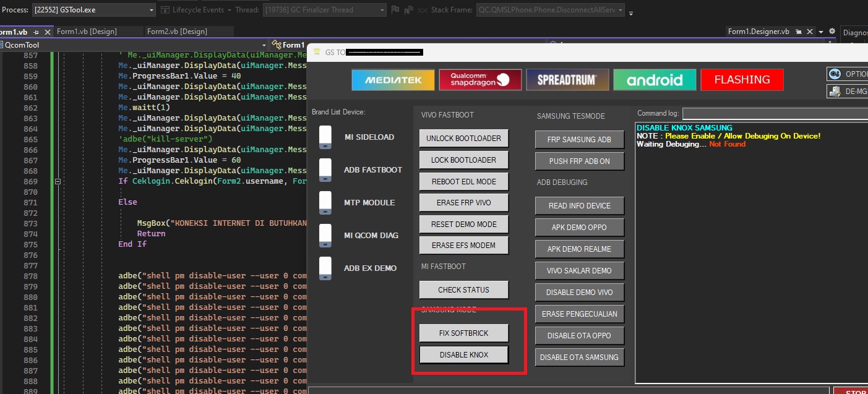Click the APK DEMO REALME button
The width and height of the screenshot is (868, 394).
[580, 249]
